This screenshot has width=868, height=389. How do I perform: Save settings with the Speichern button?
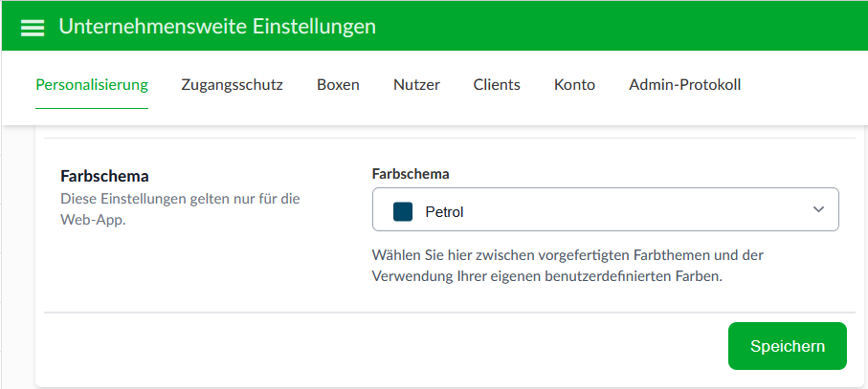(788, 346)
